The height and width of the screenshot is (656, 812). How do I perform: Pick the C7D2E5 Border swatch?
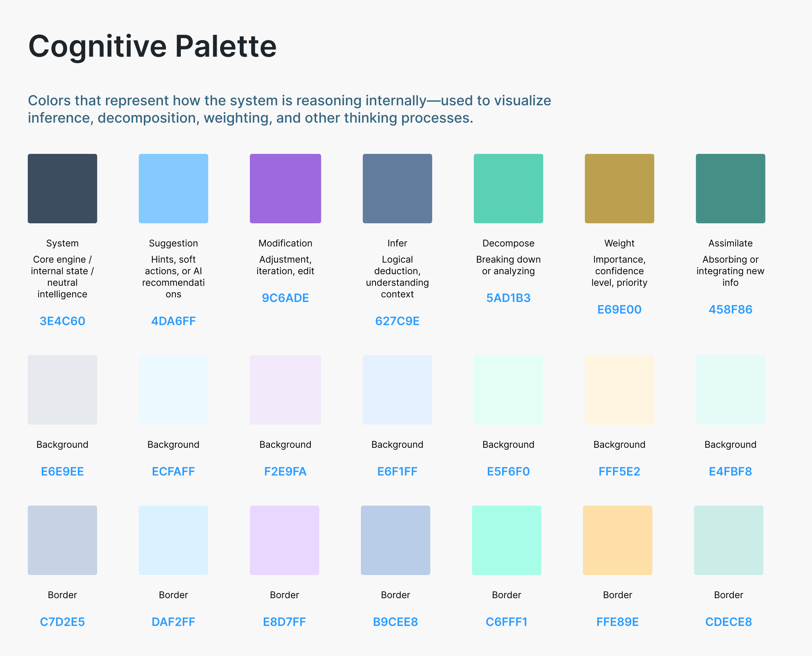62,540
